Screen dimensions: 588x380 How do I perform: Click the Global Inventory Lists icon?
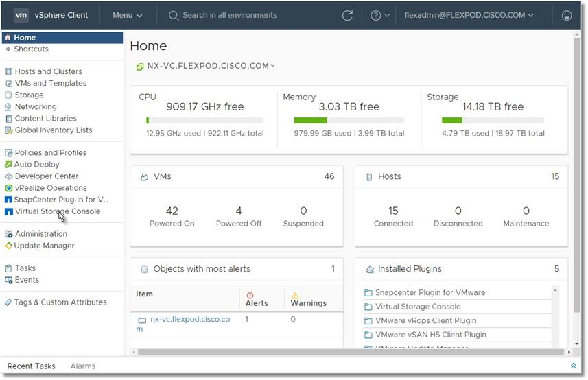click(x=8, y=130)
